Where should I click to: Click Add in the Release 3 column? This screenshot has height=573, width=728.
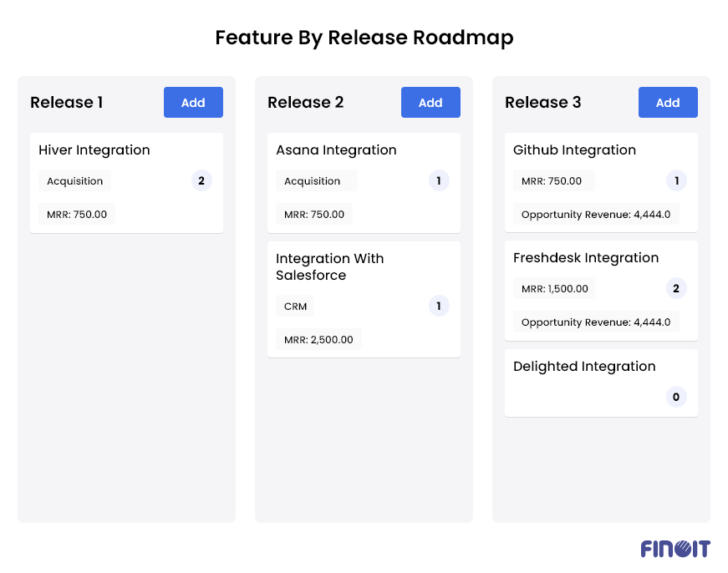(668, 102)
